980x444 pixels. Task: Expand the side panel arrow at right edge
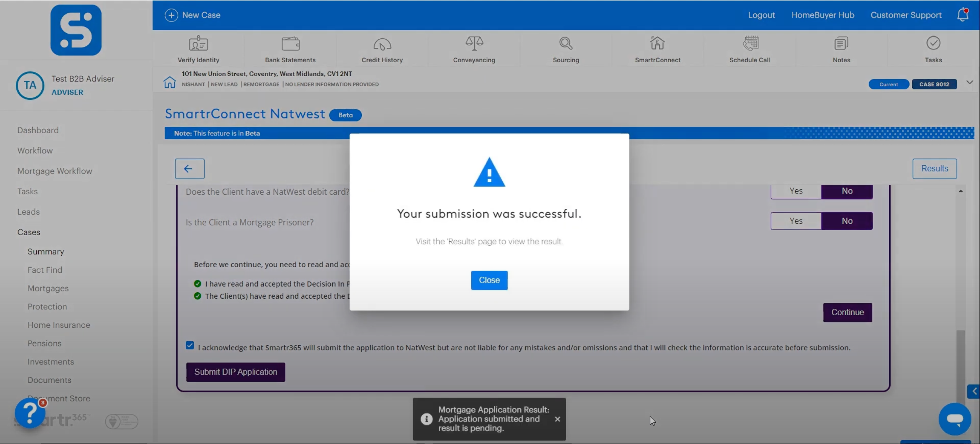click(973, 391)
